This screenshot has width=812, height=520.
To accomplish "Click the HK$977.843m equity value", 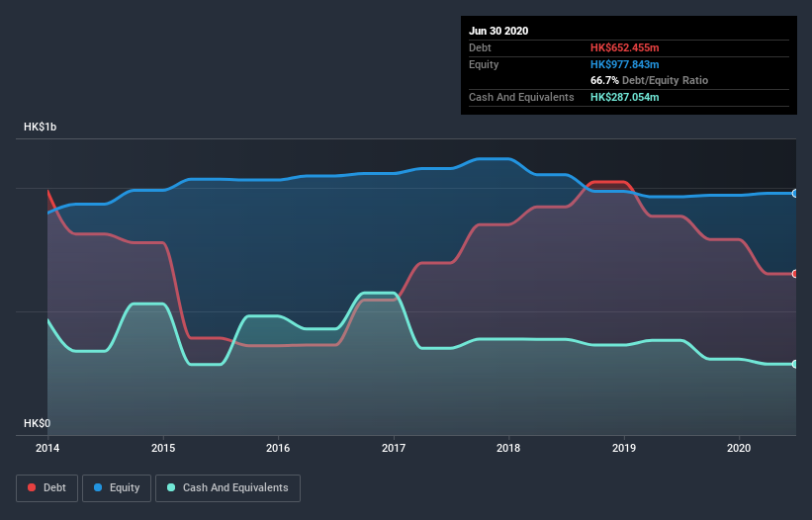I will point(624,64).
